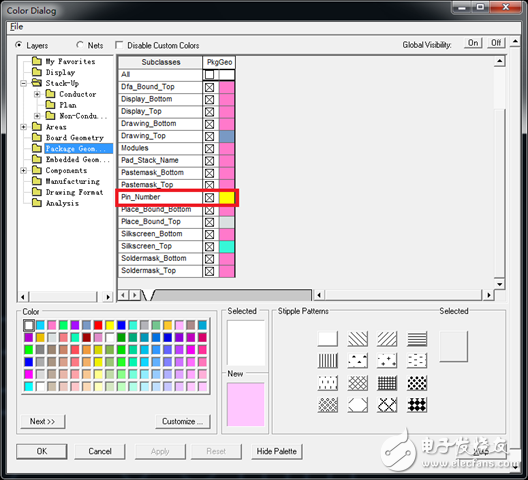
Task: Enable Disable Custom Colors checkbox
Action: click(x=119, y=45)
